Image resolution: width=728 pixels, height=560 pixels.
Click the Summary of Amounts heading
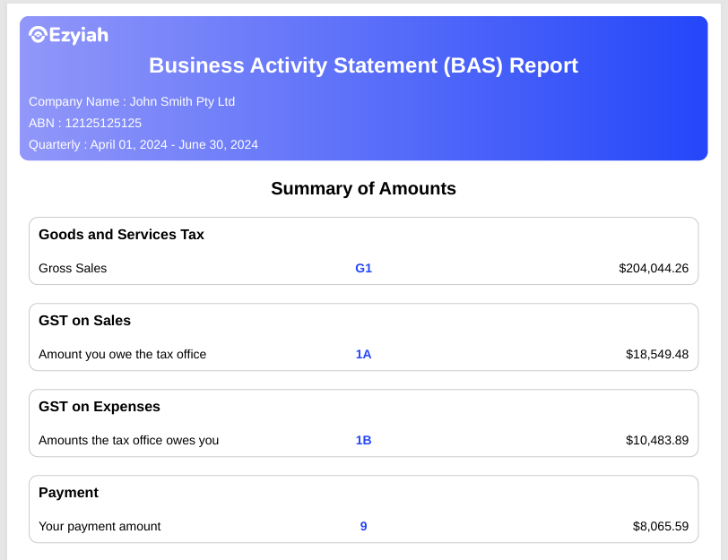point(363,188)
